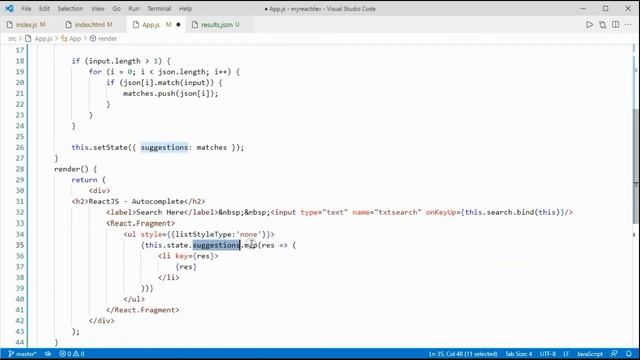Click 'suggestions' in setState on line 26
Image resolution: width=640 pixels, height=360 pixels.
tap(164, 147)
